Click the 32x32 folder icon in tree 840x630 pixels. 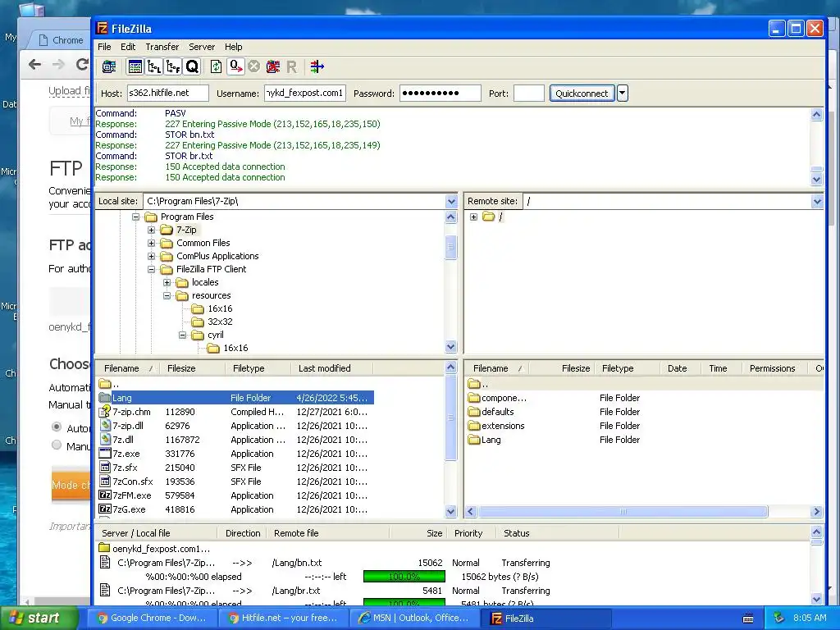(198, 322)
